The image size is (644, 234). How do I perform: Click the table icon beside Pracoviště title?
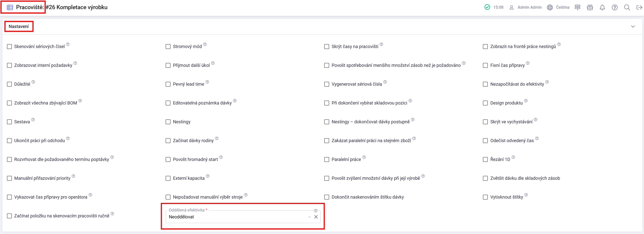coord(10,7)
